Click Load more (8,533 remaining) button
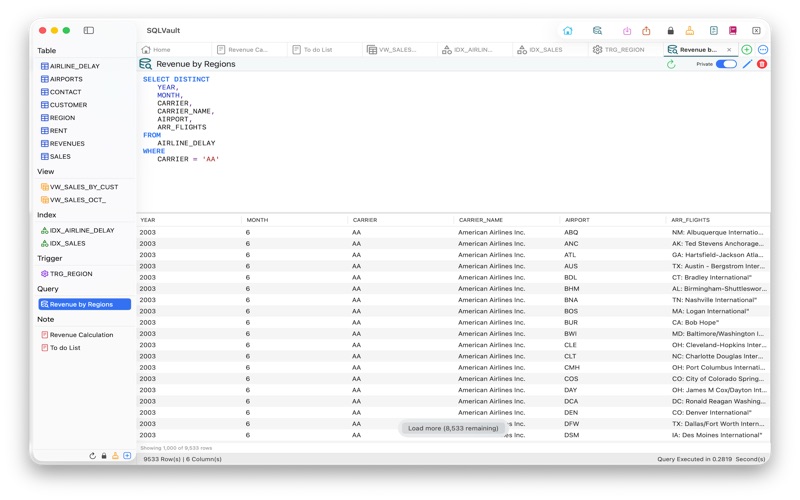The width and height of the screenshot is (800, 500). 453,428
